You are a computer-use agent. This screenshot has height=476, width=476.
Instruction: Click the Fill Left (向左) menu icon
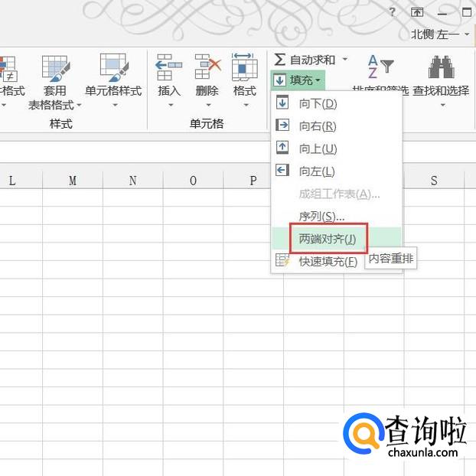coord(282,170)
